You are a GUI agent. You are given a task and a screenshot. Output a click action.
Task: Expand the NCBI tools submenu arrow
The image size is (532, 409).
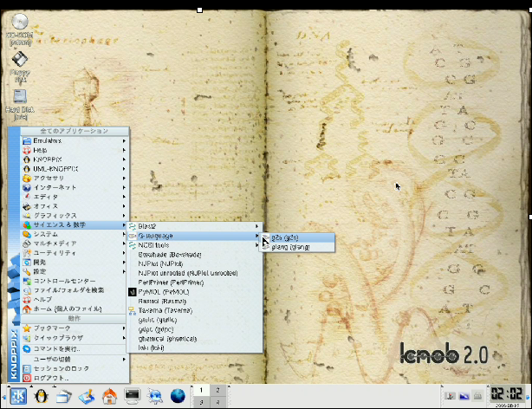point(256,245)
